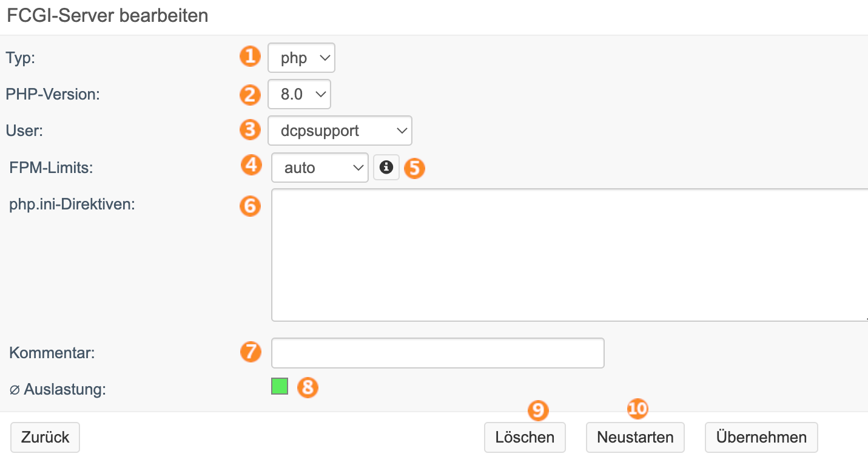Click the Löschen button
Image resolution: width=868 pixels, height=462 pixels.
pos(525,437)
